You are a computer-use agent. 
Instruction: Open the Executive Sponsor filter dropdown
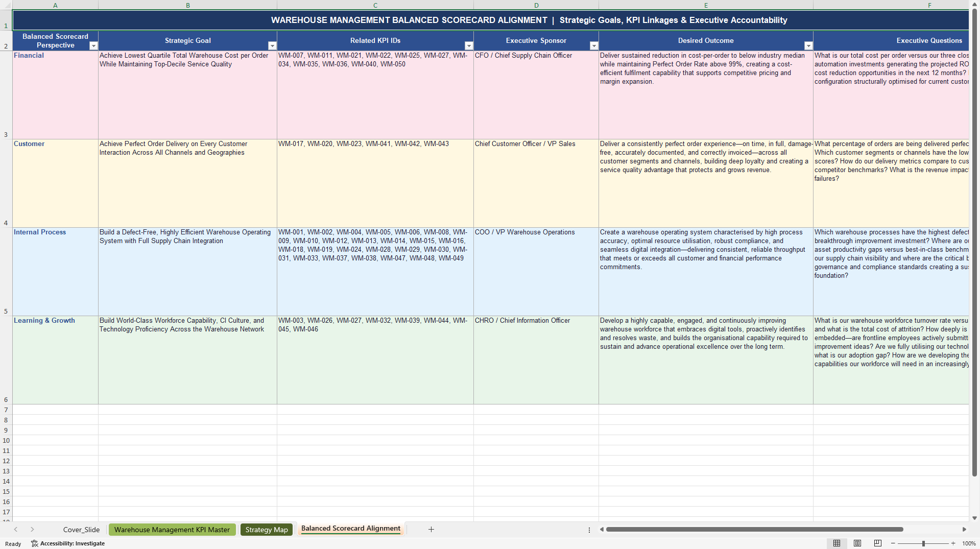click(x=594, y=46)
